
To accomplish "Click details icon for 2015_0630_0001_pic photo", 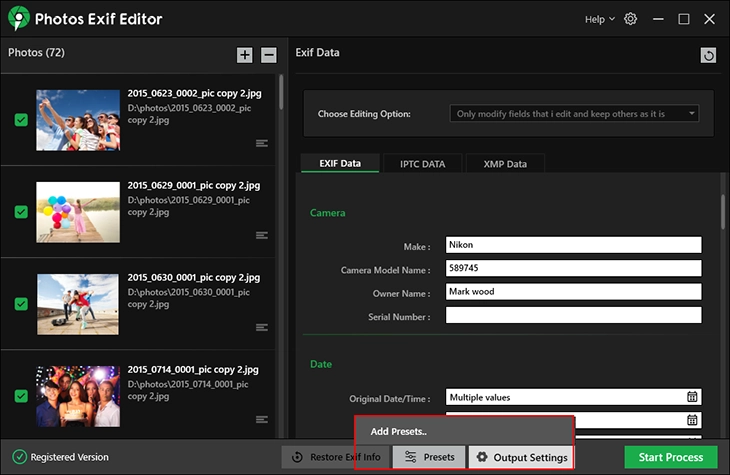I will [262, 327].
